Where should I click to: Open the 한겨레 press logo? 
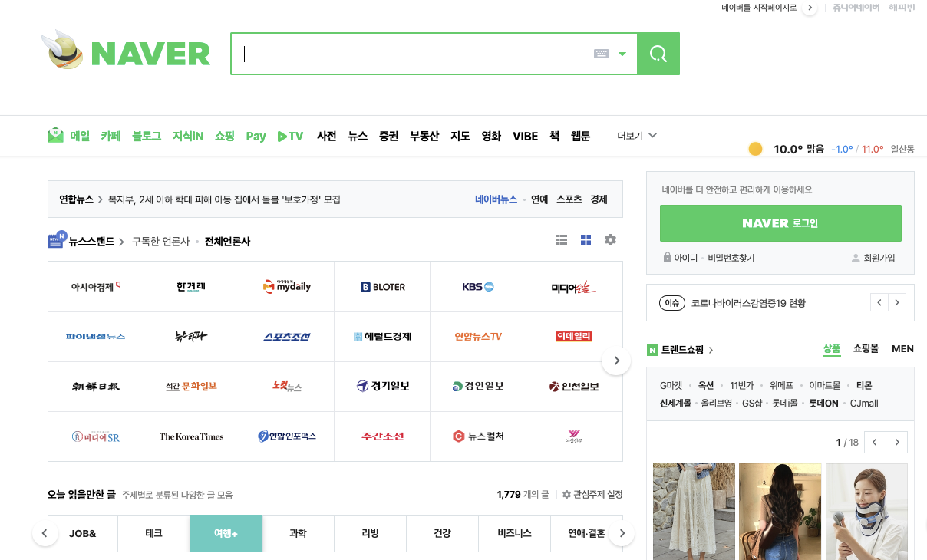(x=191, y=286)
